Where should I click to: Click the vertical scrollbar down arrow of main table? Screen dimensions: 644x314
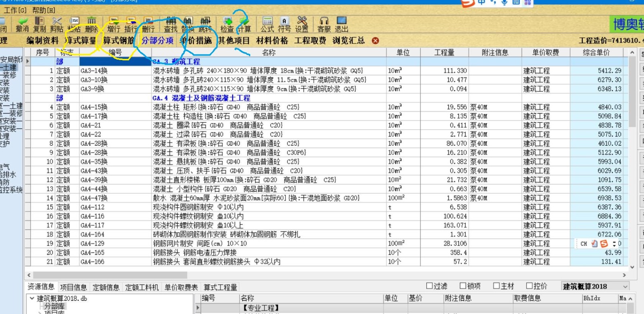(x=632, y=266)
